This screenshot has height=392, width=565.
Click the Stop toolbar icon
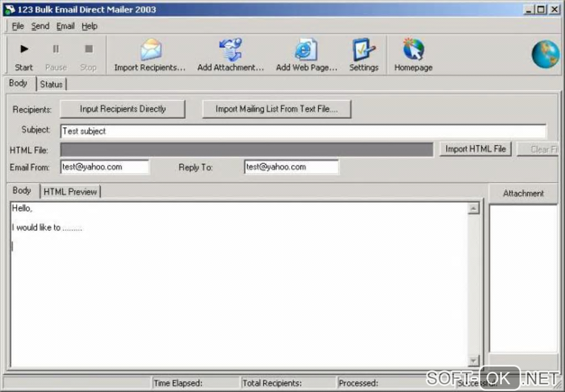point(89,49)
